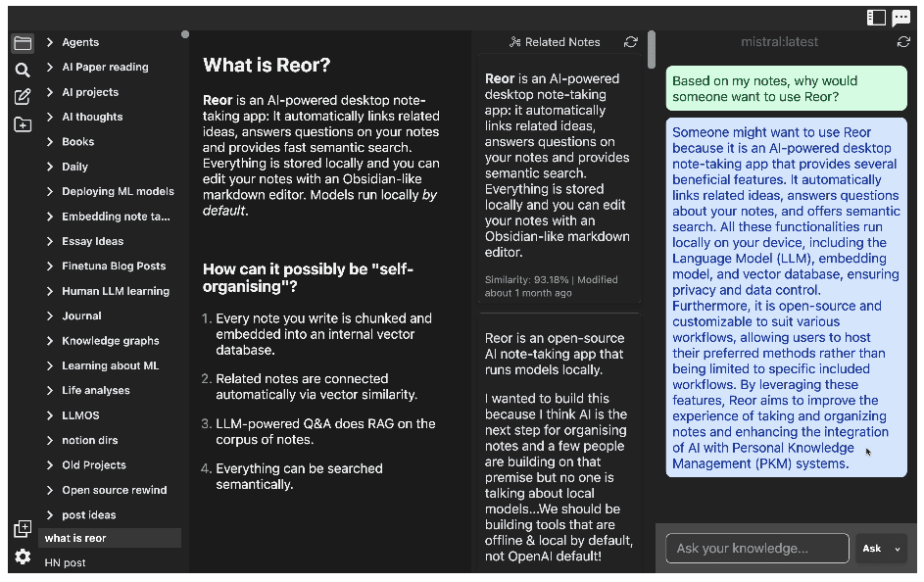Open the files folder icon in sidebar
This screenshot has width=924, height=582.
pyautogui.click(x=23, y=43)
